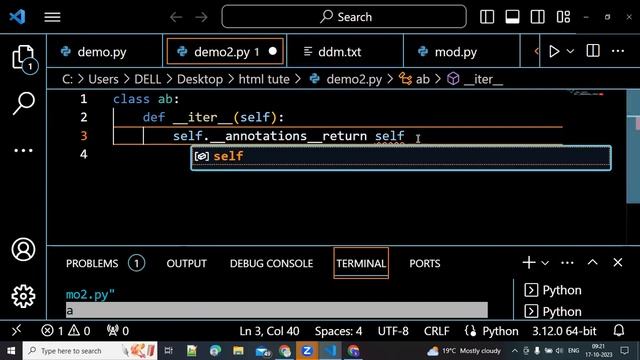
Task: Open terminal panel more actions ellipsis
Action: (567, 262)
